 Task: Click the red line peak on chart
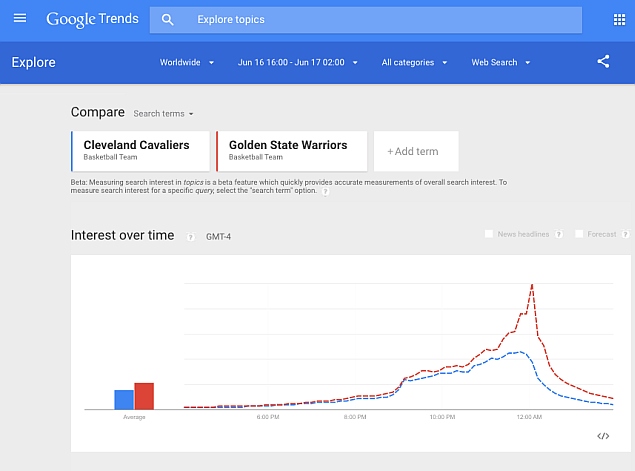532,285
